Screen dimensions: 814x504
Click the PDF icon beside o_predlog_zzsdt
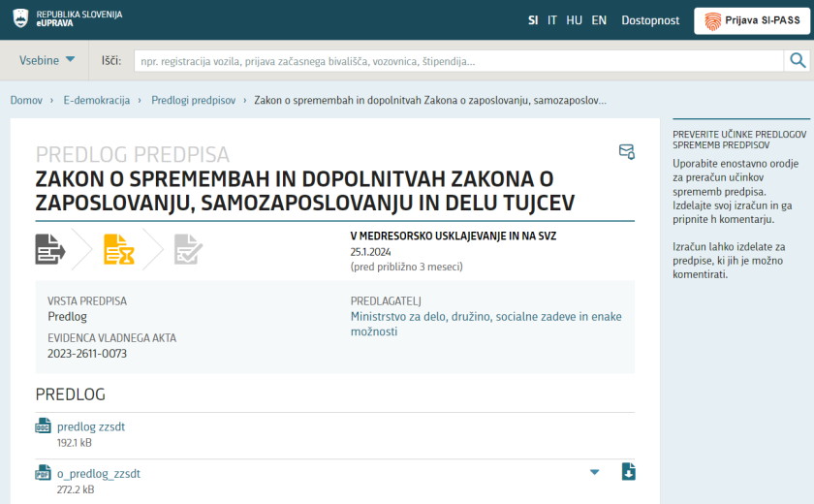(x=43, y=474)
